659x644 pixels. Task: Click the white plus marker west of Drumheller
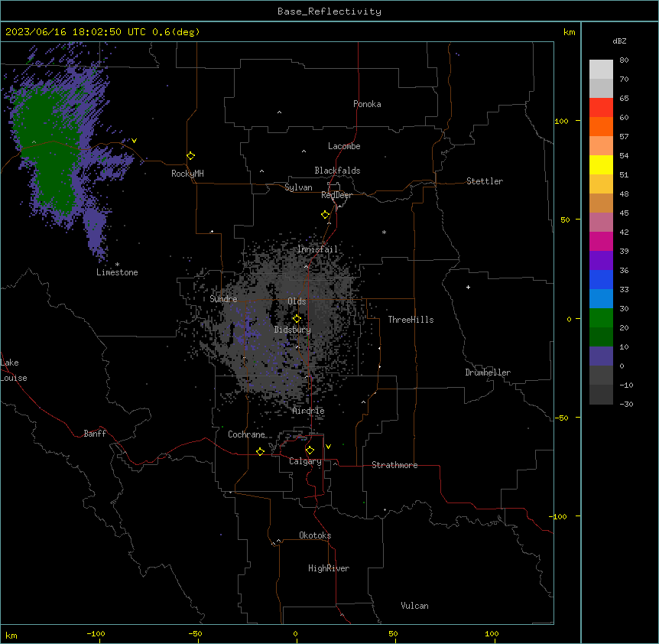[468, 287]
